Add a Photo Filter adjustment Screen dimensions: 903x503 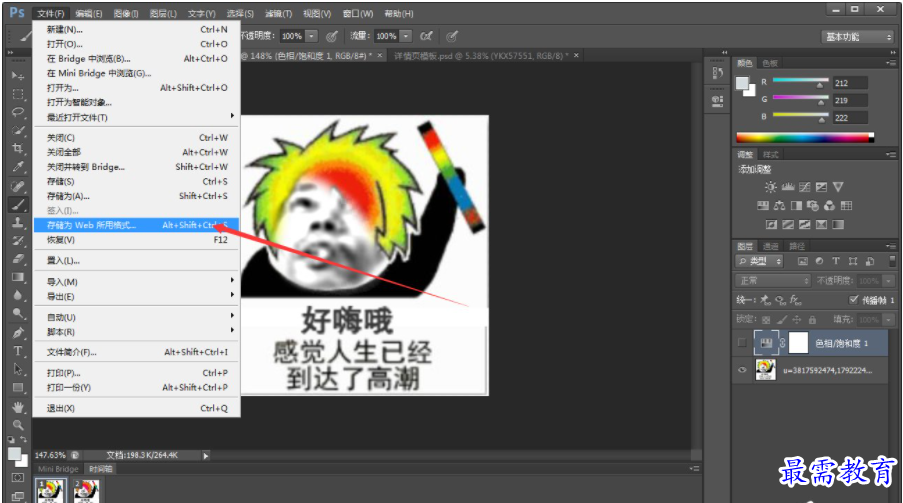[813, 206]
